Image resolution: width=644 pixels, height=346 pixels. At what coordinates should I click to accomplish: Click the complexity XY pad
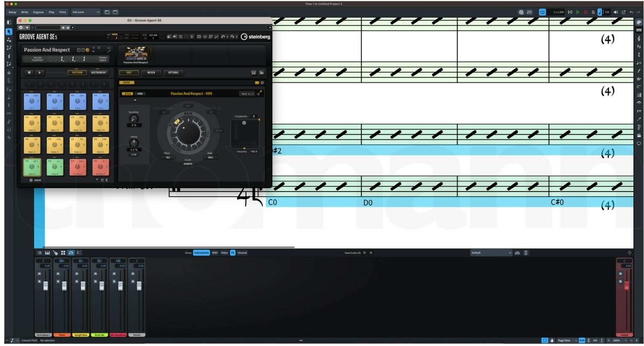pyautogui.click(x=245, y=134)
